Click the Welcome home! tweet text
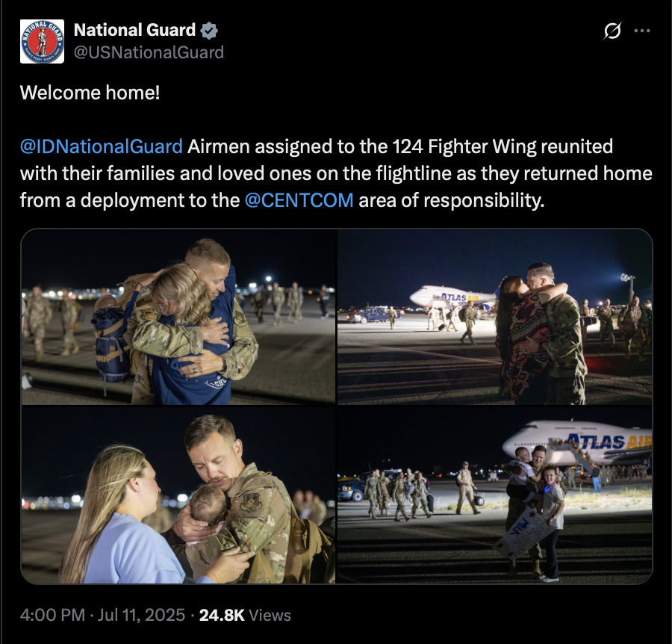This screenshot has height=644, width=672. pyautogui.click(x=90, y=93)
